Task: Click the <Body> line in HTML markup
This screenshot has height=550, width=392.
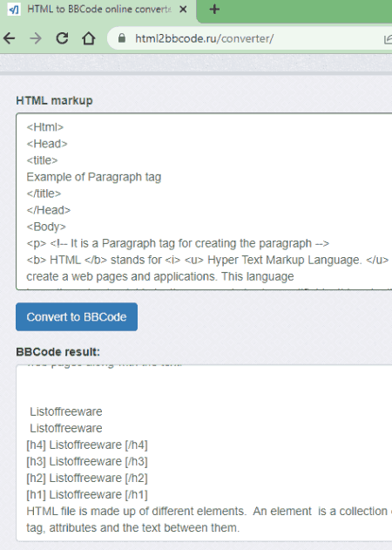Action: 46,227
